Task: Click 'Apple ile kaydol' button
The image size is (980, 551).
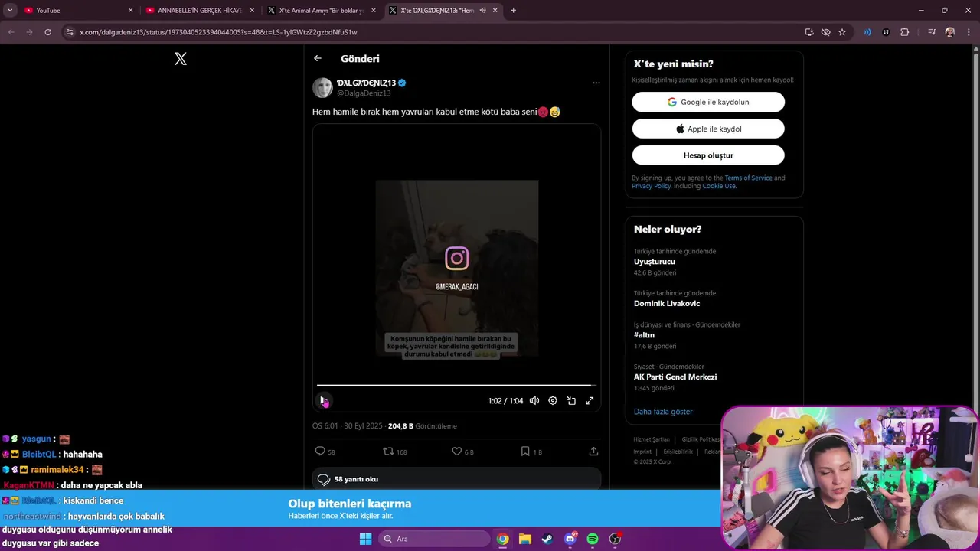Action: coord(708,129)
